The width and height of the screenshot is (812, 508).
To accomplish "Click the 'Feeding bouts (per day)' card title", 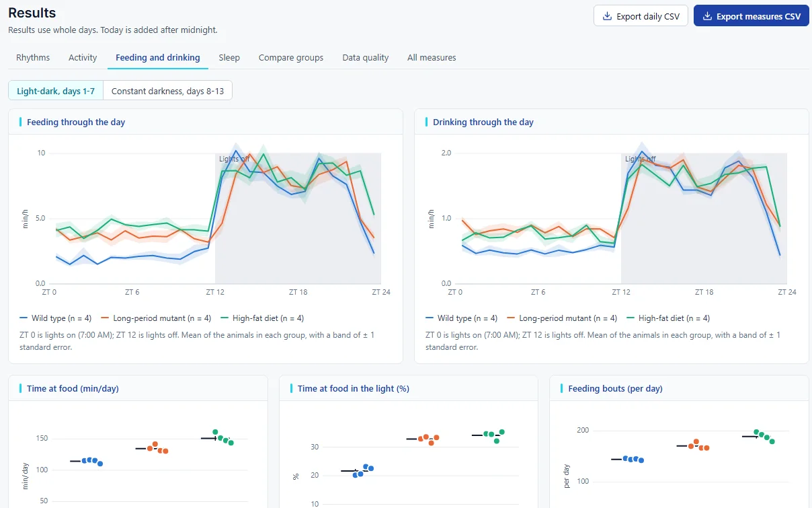I will click(615, 389).
